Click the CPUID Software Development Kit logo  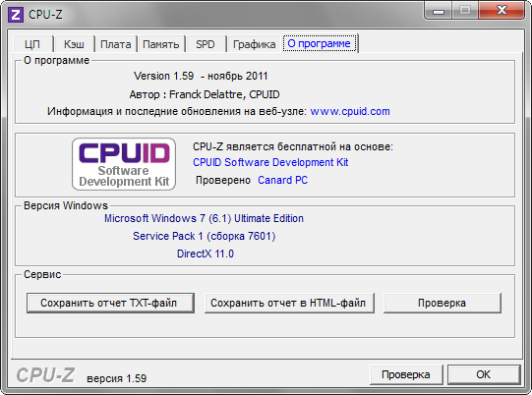(124, 164)
